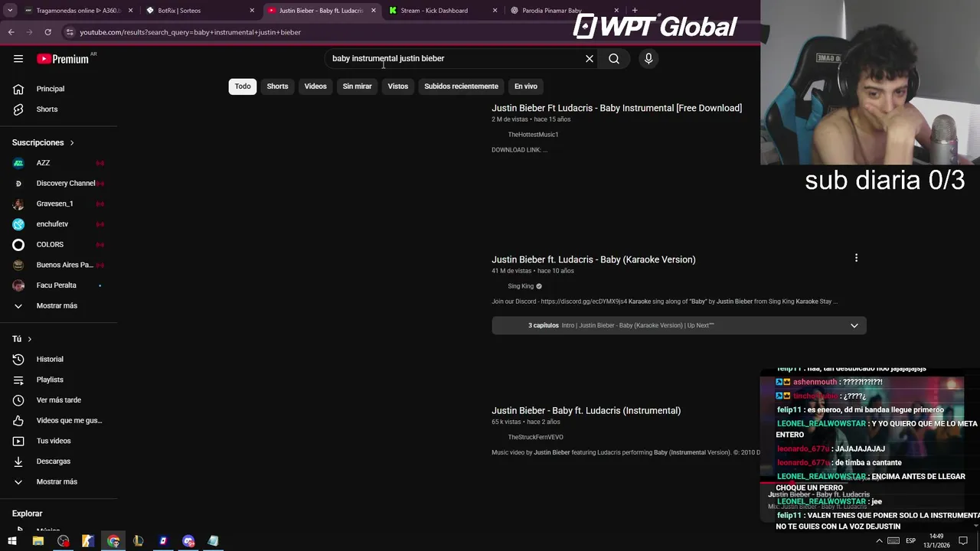The width and height of the screenshot is (980, 551).
Task: Expand the 3 capítulos chapter dropdown
Action: tap(854, 325)
